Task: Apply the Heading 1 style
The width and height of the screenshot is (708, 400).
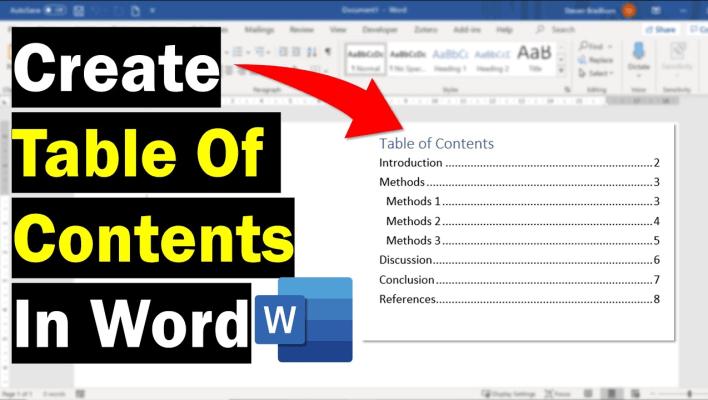Action: coord(450,59)
